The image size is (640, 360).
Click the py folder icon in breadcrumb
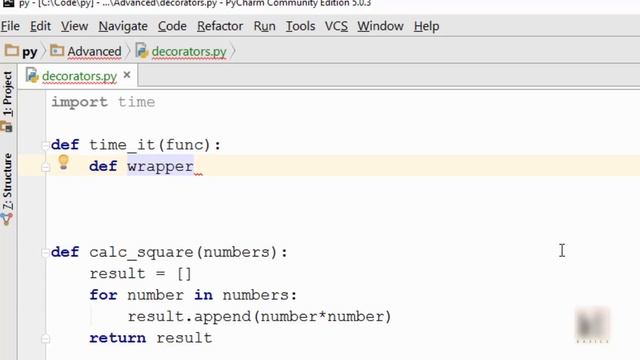coord(11,51)
